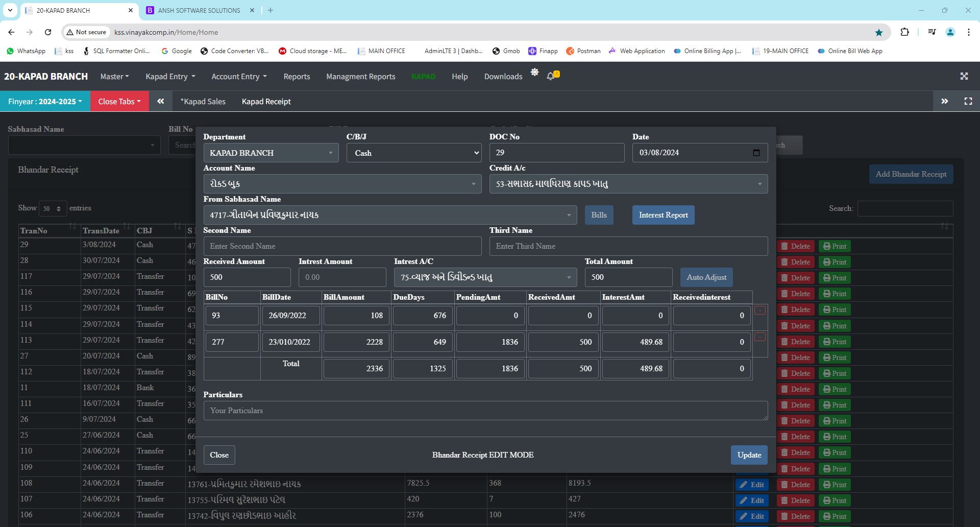Open the Interest Report
The width and height of the screenshot is (980, 527).
click(x=663, y=215)
